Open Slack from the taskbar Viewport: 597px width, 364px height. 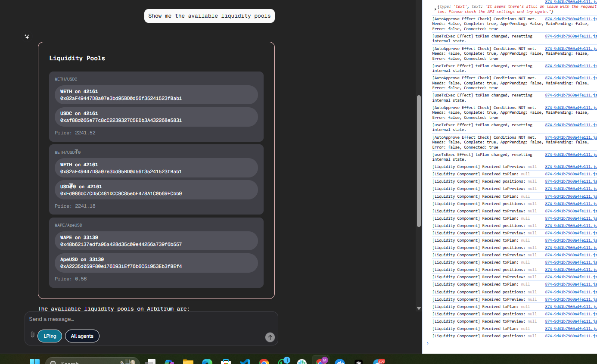302,362
